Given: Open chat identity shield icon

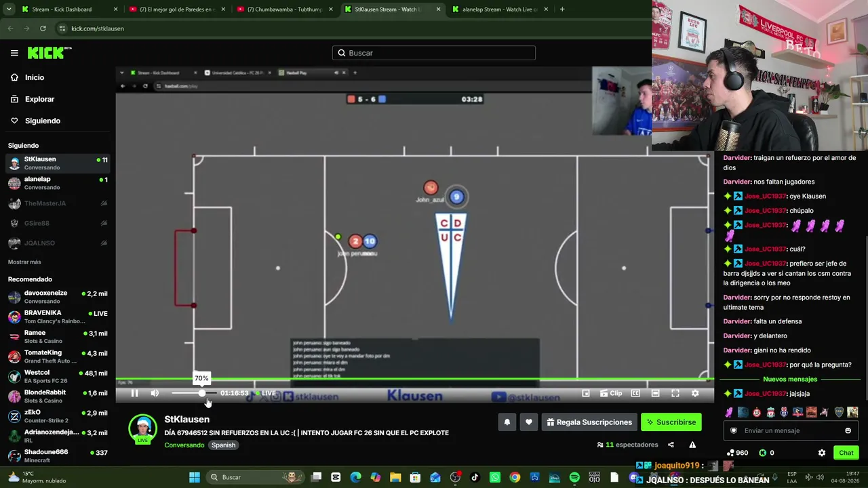Looking at the screenshot, I should tap(734, 430).
